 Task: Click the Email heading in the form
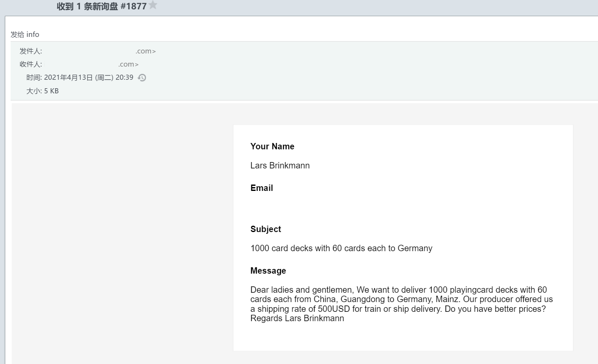[261, 188]
